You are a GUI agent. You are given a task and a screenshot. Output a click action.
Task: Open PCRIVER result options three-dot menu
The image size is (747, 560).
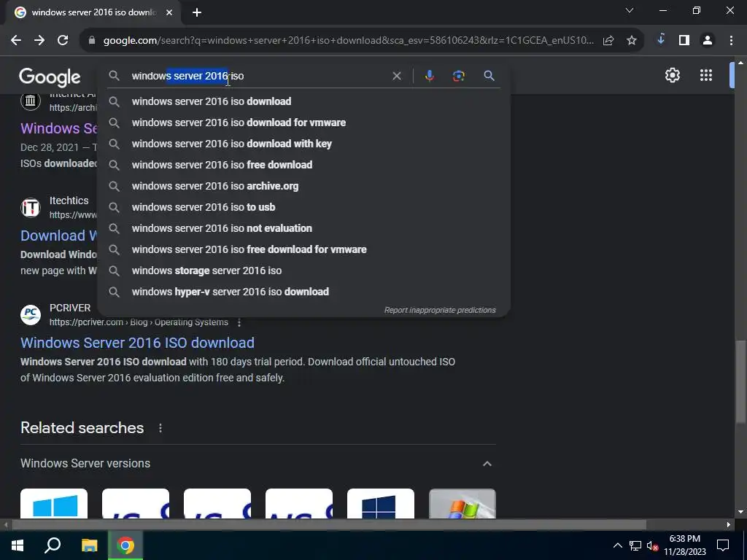(239, 322)
